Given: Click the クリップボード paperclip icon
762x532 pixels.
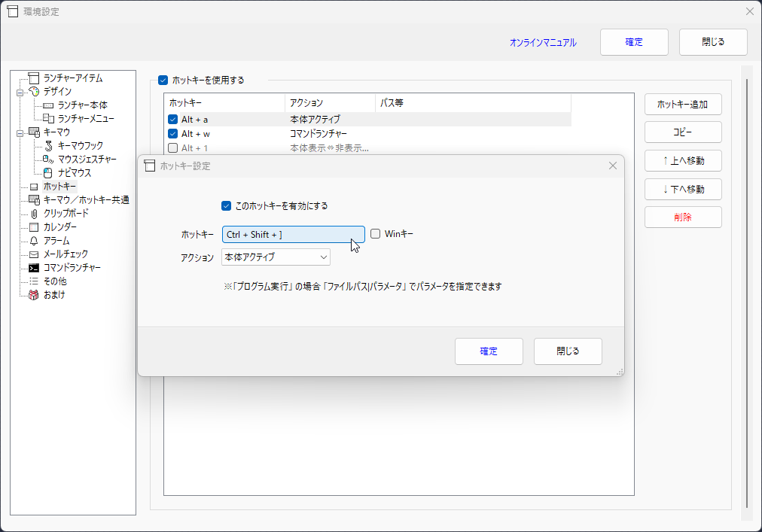Looking at the screenshot, I should (x=34, y=214).
